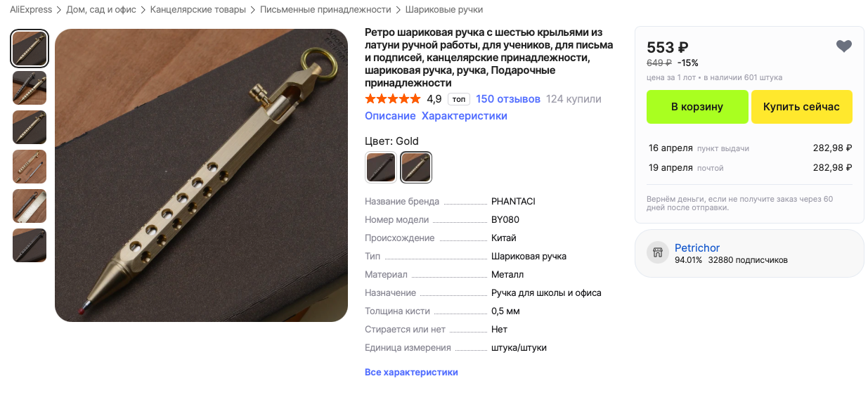View the fourth thumbnail with pen parts

30,167
